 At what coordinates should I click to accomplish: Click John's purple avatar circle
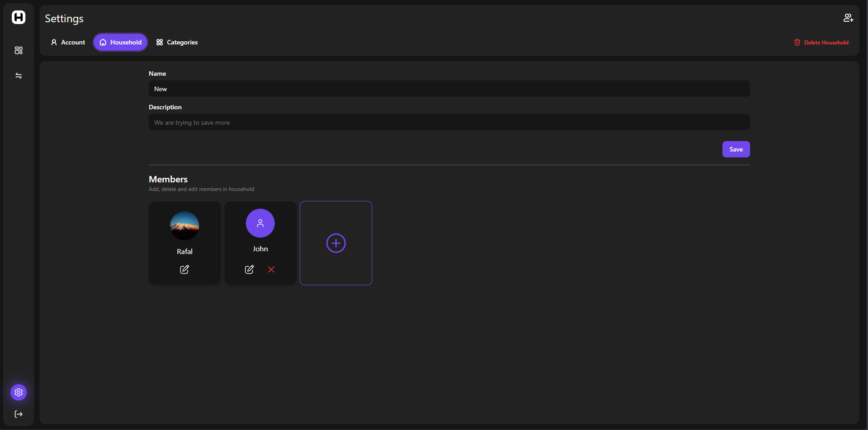click(260, 223)
